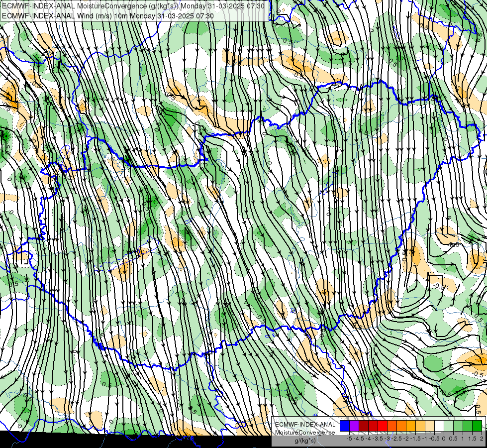Click the MoistureConvergence title line at top
The image size is (487, 448).
pyautogui.click(x=133, y=6)
